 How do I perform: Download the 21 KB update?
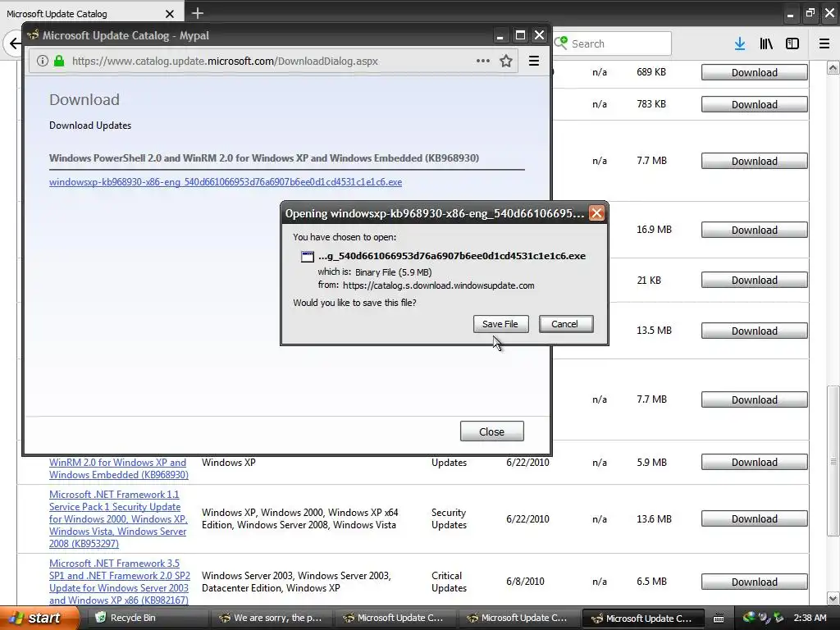(755, 281)
